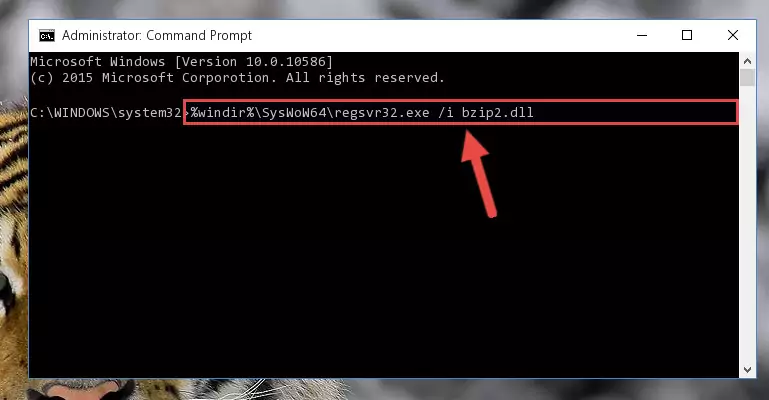
Task: Click the bzip2.dll filename in the command
Action: coord(497,113)
